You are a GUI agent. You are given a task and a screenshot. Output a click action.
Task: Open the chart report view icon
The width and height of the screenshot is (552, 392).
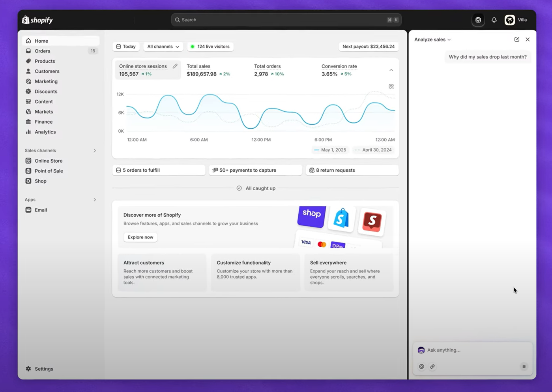tap(391, 86)
